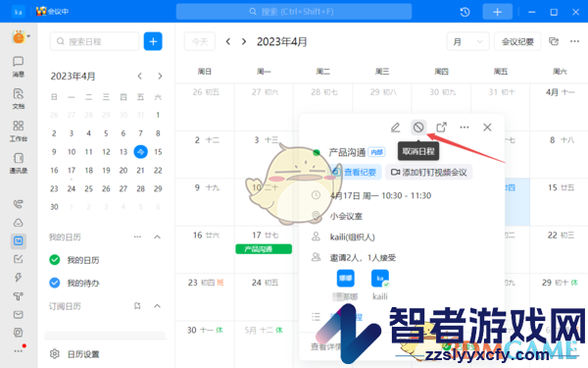The image size is (588, 368).
Task: Go to previous month in main calendar
Action: click(x=228, y=41)
